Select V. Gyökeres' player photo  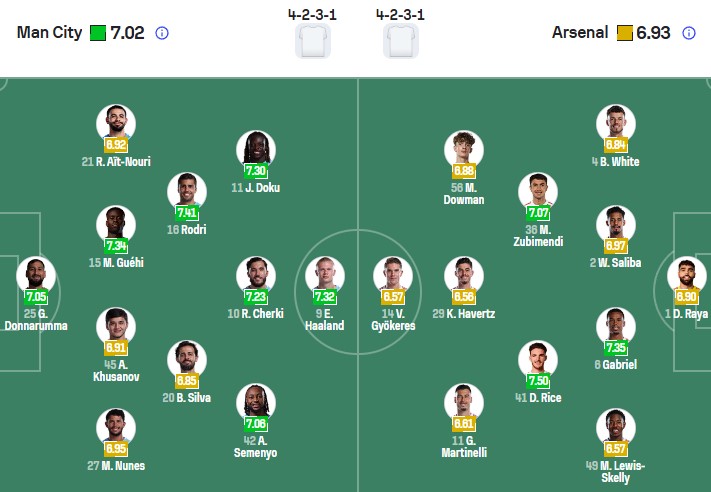click(x=392, y=275)
